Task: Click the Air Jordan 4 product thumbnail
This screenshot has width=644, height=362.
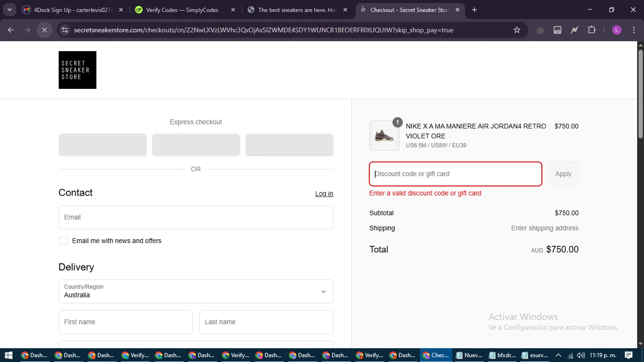Action: pos(384,135)
